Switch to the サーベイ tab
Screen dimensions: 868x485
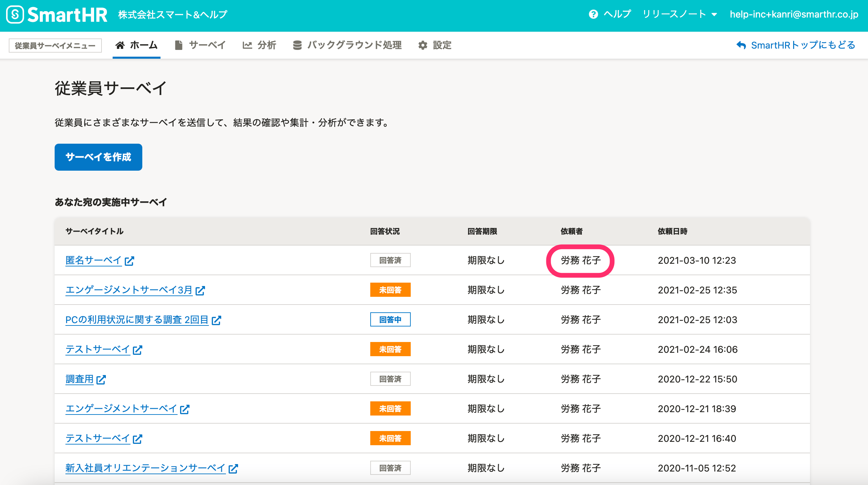[200, 45]
